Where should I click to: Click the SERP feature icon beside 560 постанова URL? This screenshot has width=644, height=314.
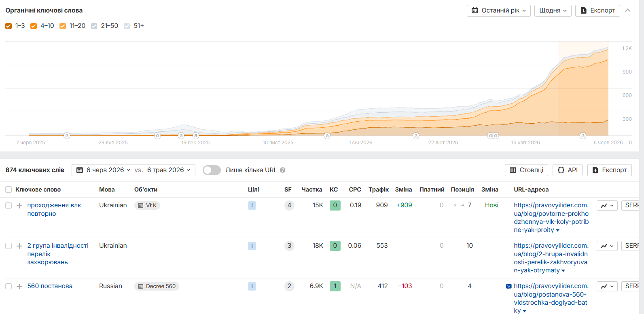coord(508,287)
